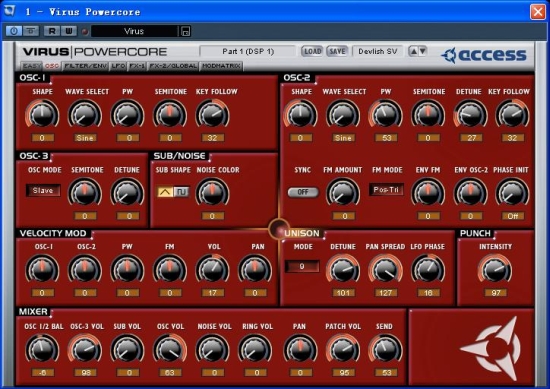Click OSC-2 PW value 53

point(386,138)
